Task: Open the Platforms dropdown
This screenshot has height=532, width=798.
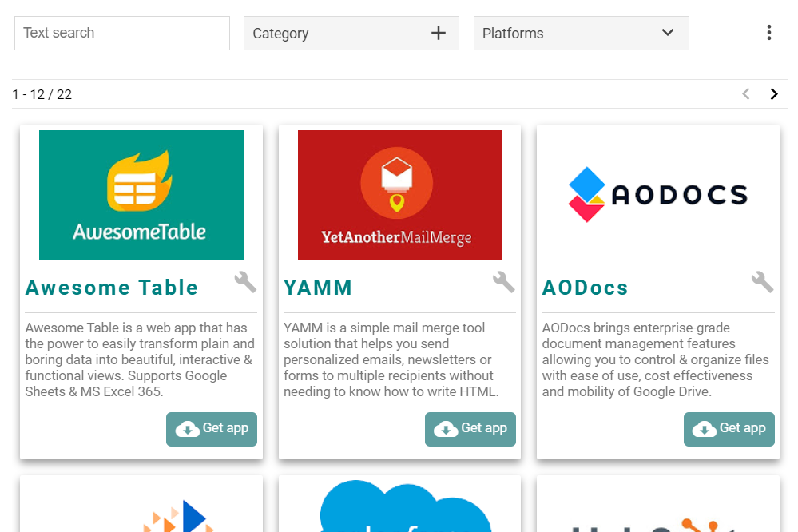Action: tap(582, 33)
